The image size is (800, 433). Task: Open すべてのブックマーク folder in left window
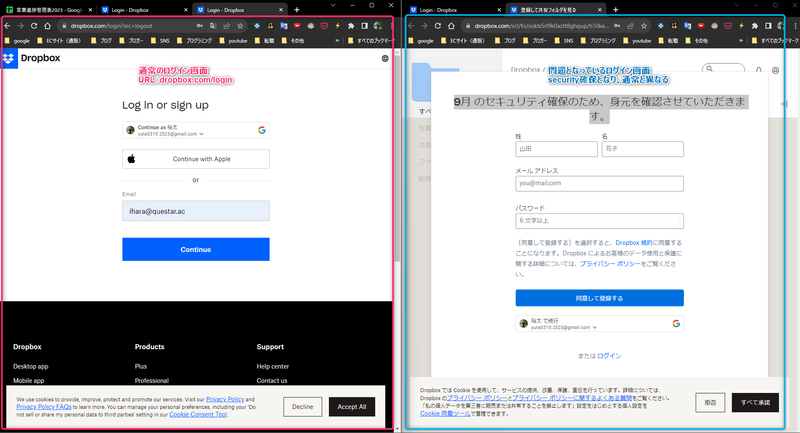(x=371, y=40)
